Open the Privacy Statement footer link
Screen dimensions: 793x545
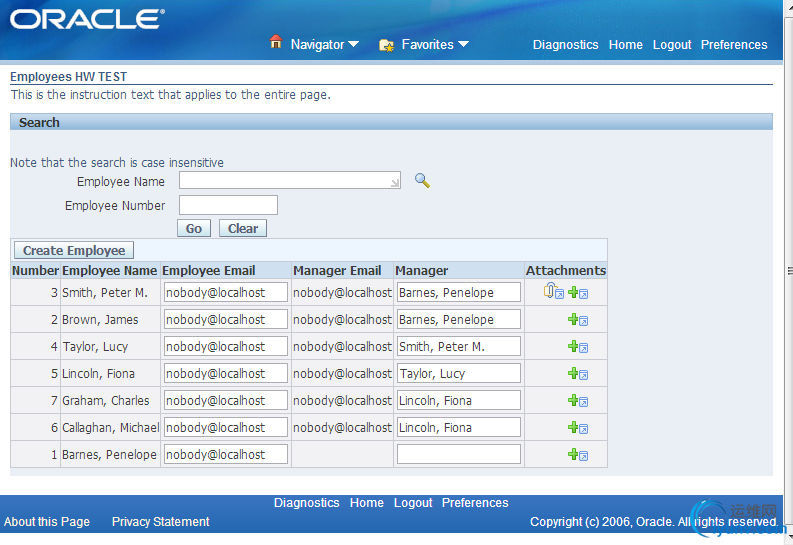(x=161, y=522)
